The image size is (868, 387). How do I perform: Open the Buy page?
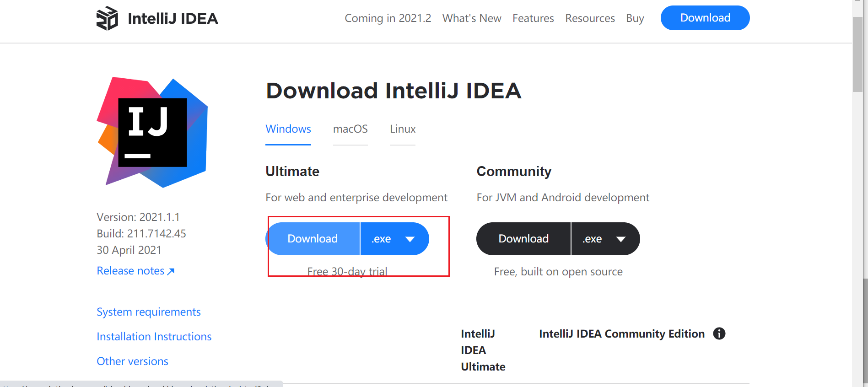point(635,18)
